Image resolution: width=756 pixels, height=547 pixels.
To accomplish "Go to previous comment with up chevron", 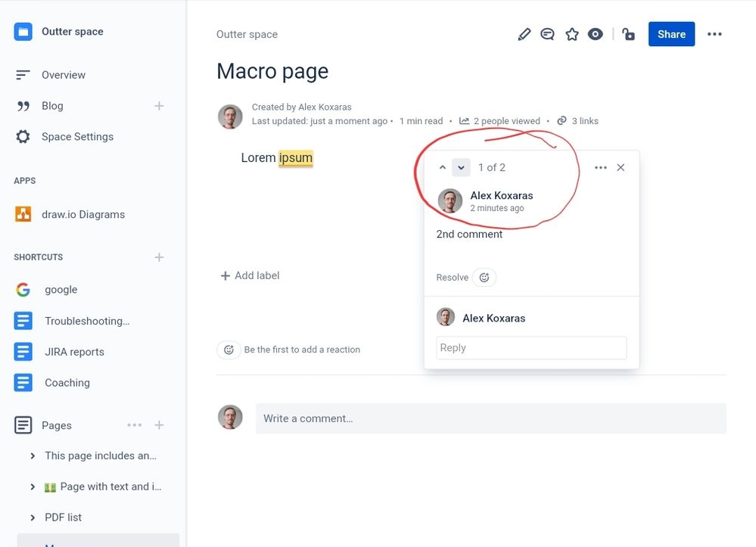I will click(x=443, y=168).
